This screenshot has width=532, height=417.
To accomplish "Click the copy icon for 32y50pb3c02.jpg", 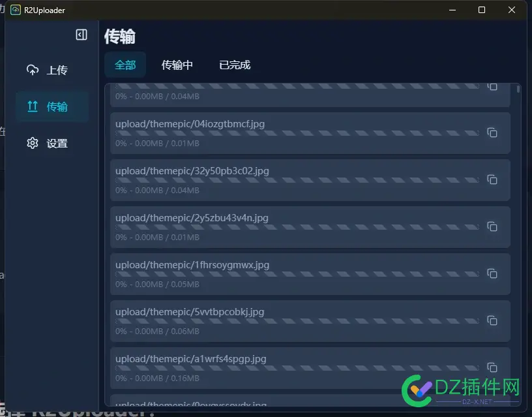I will click(x=492, y=179).
